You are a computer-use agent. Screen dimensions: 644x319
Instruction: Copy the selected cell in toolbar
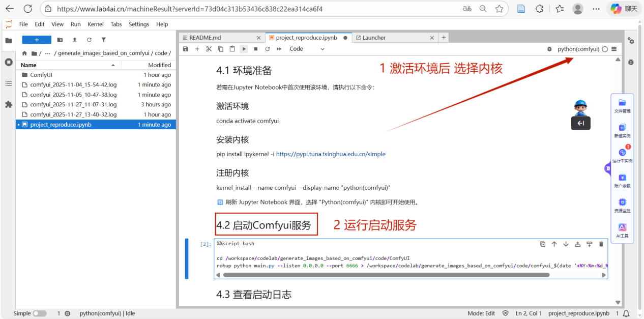(221, 49)
